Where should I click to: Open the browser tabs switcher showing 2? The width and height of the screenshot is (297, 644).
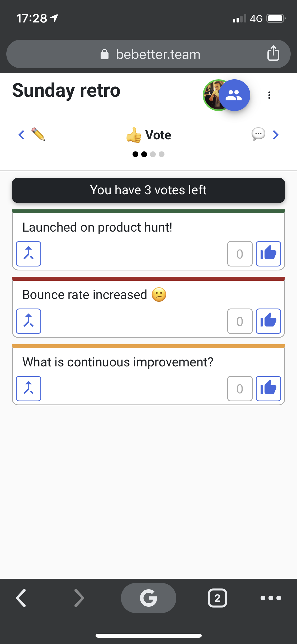pos(217,598)
